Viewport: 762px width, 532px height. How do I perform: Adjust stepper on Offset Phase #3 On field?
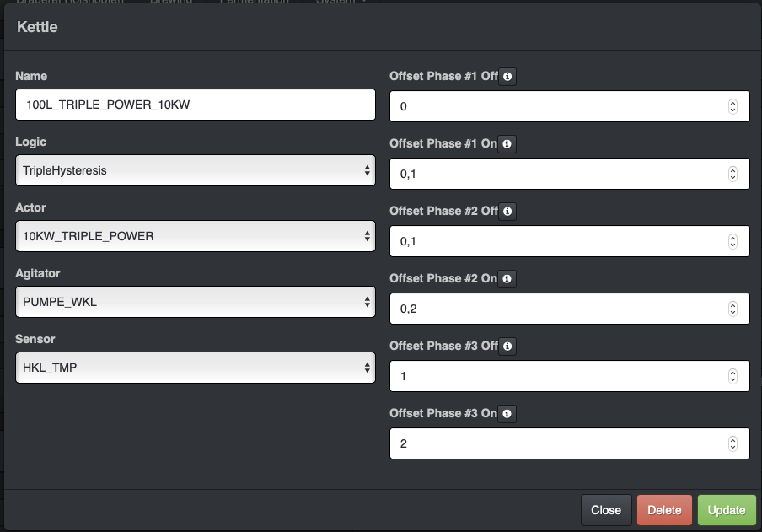(x=732, y=443)
